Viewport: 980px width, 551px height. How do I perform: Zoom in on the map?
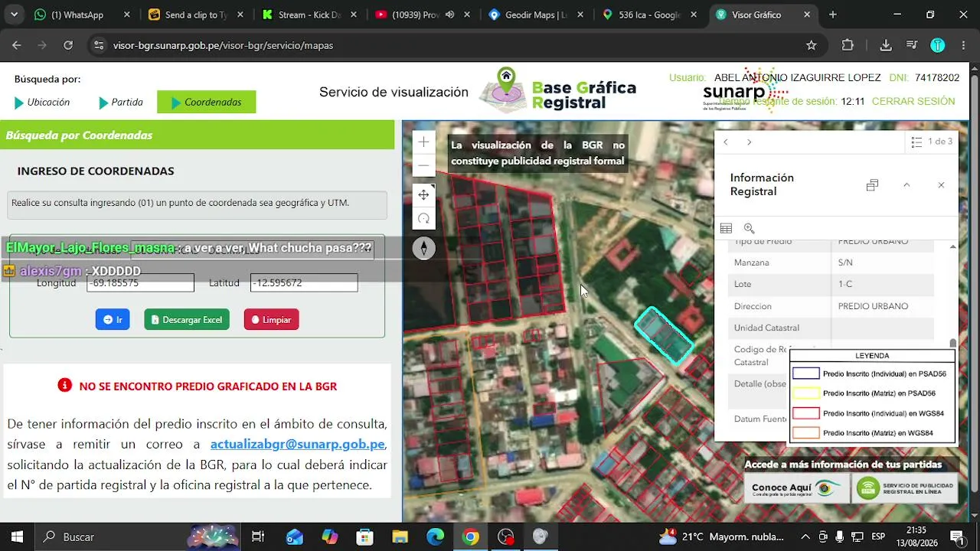[423, 142]
